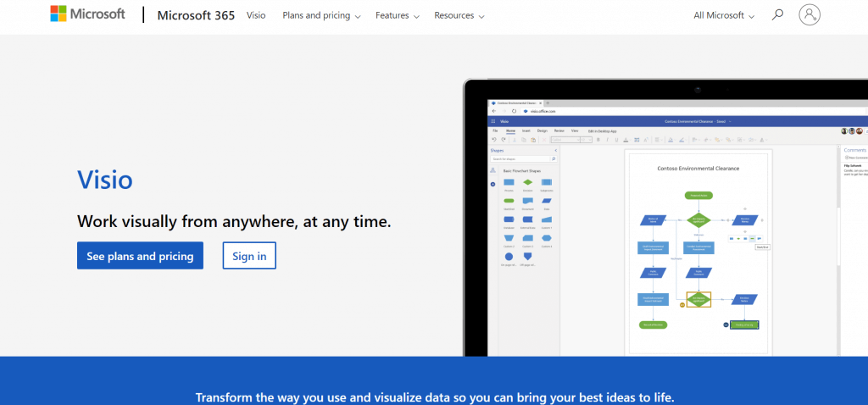Open the Microsoft 365 home link
The width and height of the screenshot is (868, 405).
click(x=196, y=15)
